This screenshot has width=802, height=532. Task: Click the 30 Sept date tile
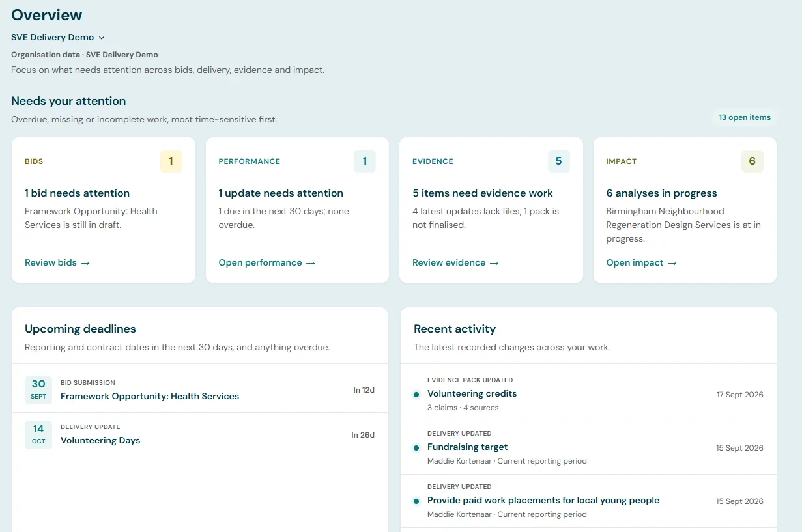tap(38, 389)
